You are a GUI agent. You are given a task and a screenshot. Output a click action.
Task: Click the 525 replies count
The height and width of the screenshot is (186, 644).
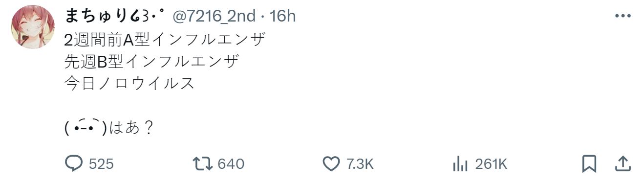point(101,164)
